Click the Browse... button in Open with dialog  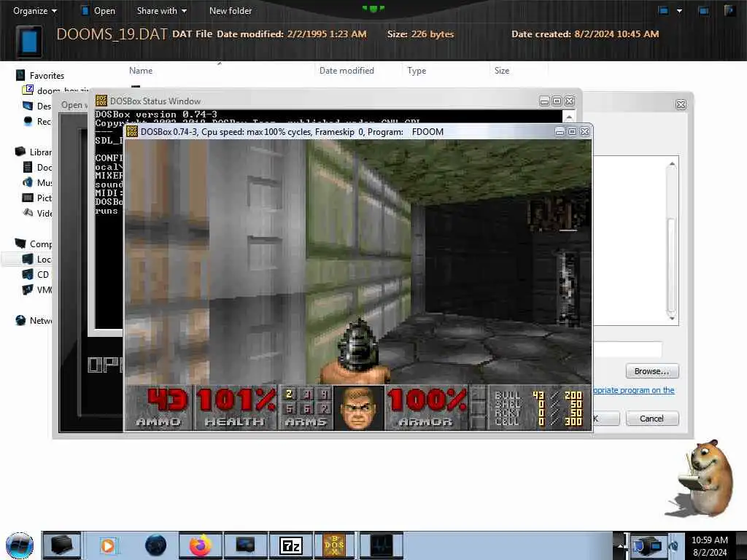[x=651, y=371]
